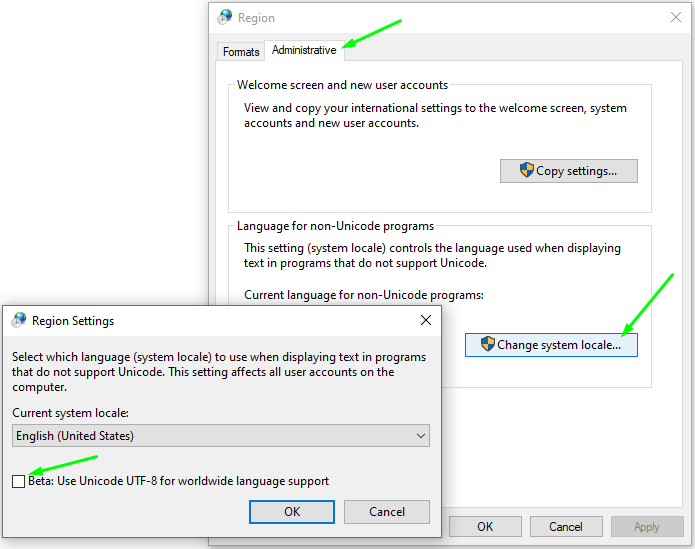Viewport: 695px width, 549px height.
Task: Close the Region Settings dialog
Action: [x=426, y=320]
